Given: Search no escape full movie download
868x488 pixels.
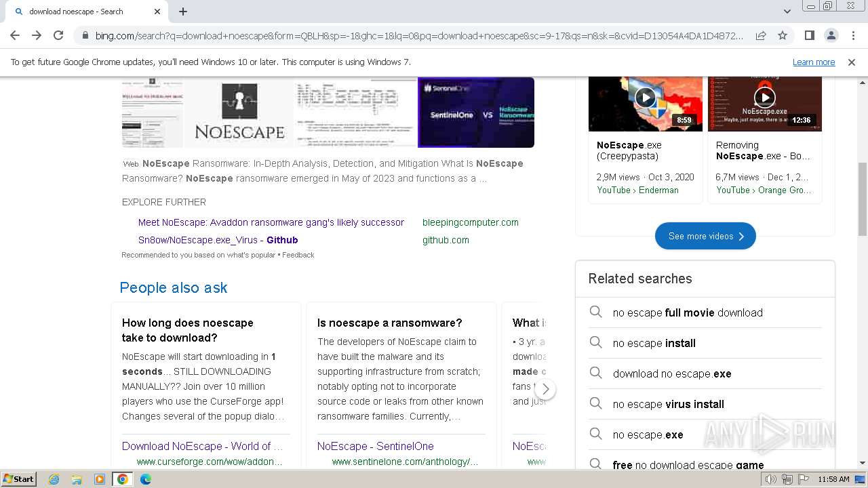Looking at the screenshot, I should (x=688, y=312).
